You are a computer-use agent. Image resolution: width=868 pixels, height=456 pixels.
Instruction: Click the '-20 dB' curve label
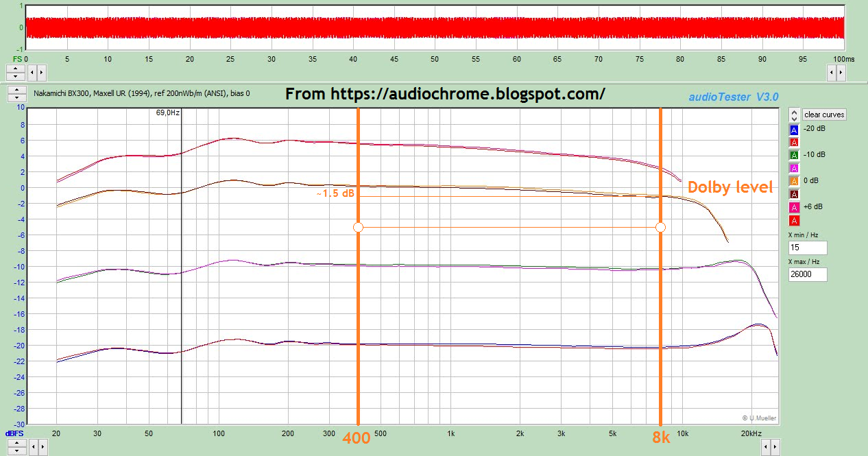point(813,129)
